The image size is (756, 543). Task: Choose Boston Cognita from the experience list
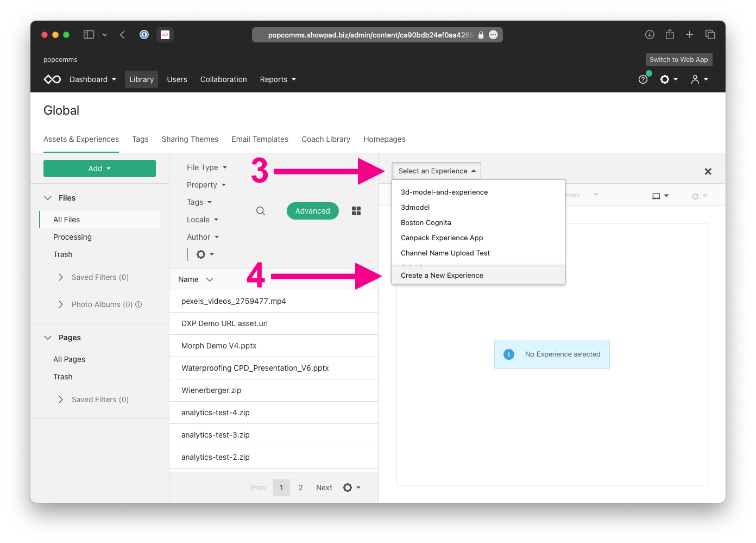point(426,222)
